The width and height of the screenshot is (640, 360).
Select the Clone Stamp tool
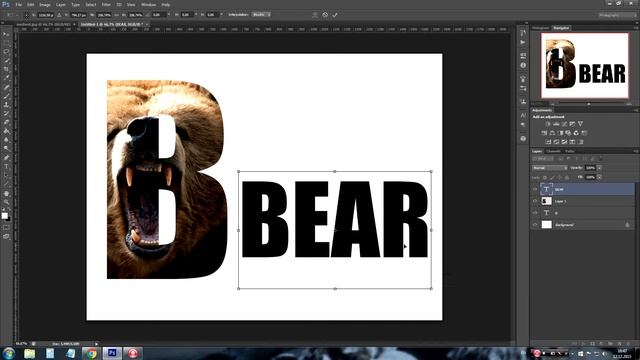[x=6, y=105]
